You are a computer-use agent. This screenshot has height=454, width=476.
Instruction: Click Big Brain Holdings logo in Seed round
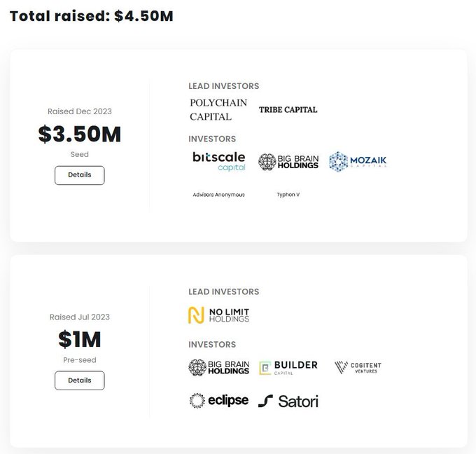[x=288, y=162]
